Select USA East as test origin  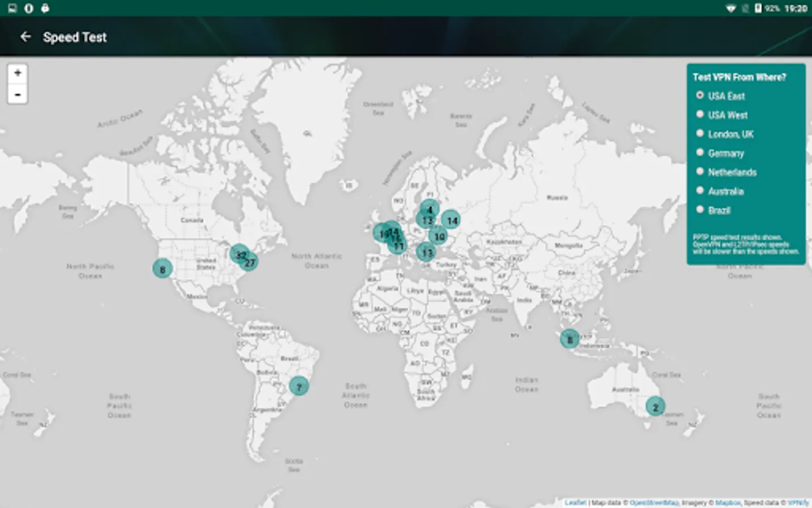(700, 95)
